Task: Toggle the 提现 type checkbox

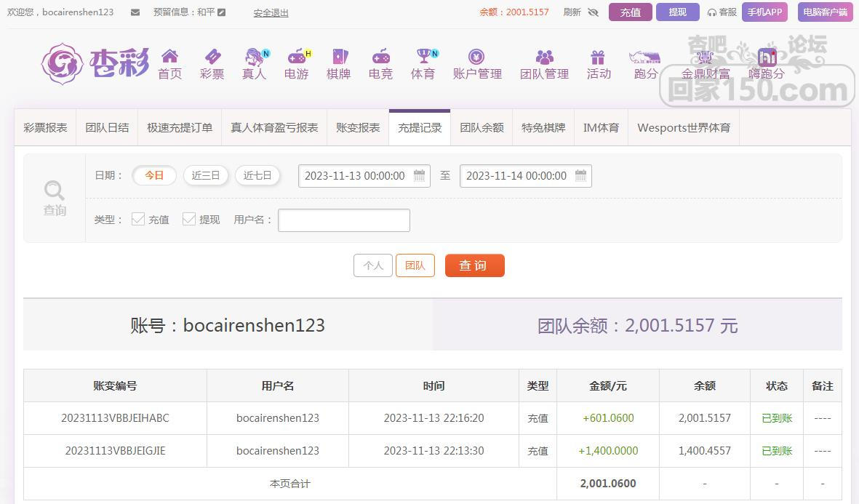Action: [x=189, y=219]
